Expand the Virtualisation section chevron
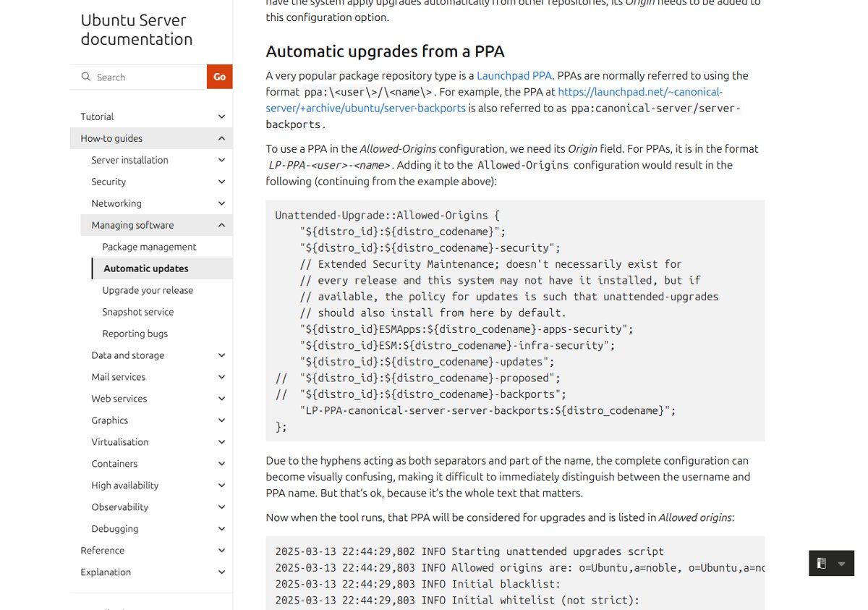This screenshot has width=868, height=610. [221, 442]
